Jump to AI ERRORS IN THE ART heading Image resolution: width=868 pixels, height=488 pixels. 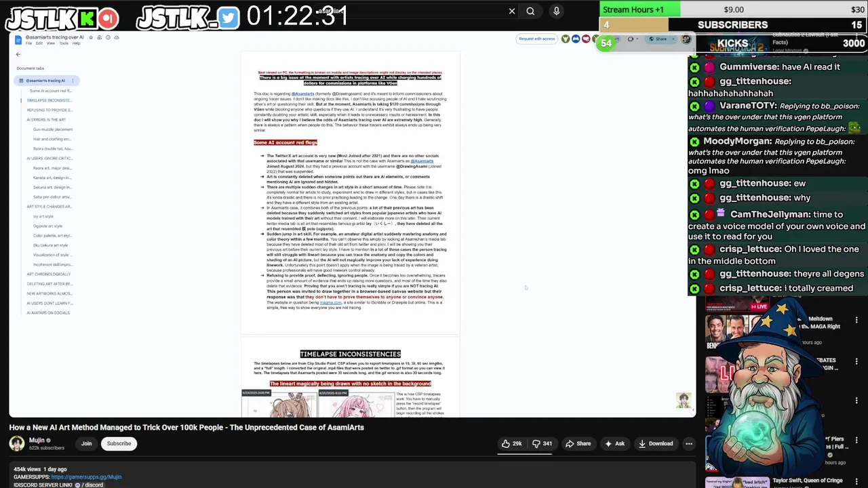(46, 120)
